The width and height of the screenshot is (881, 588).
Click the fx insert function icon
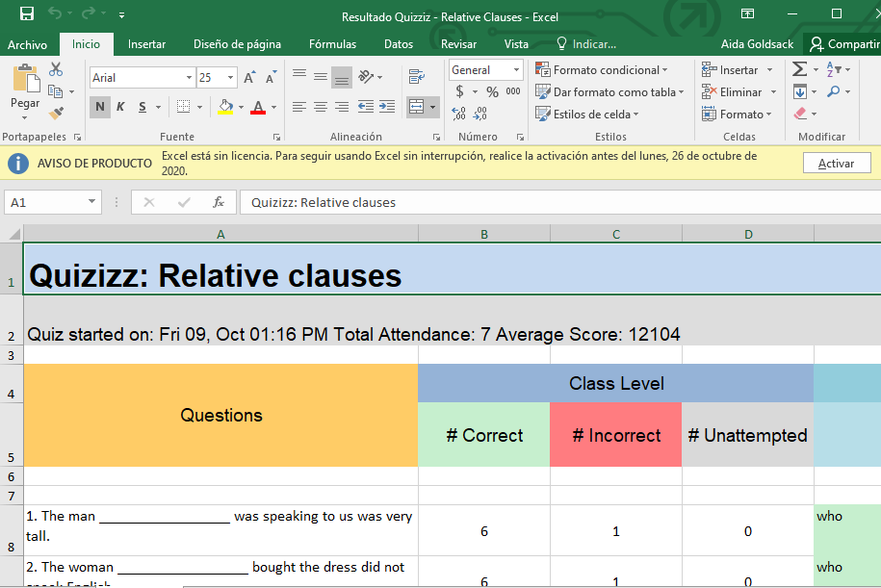point(218,202)
